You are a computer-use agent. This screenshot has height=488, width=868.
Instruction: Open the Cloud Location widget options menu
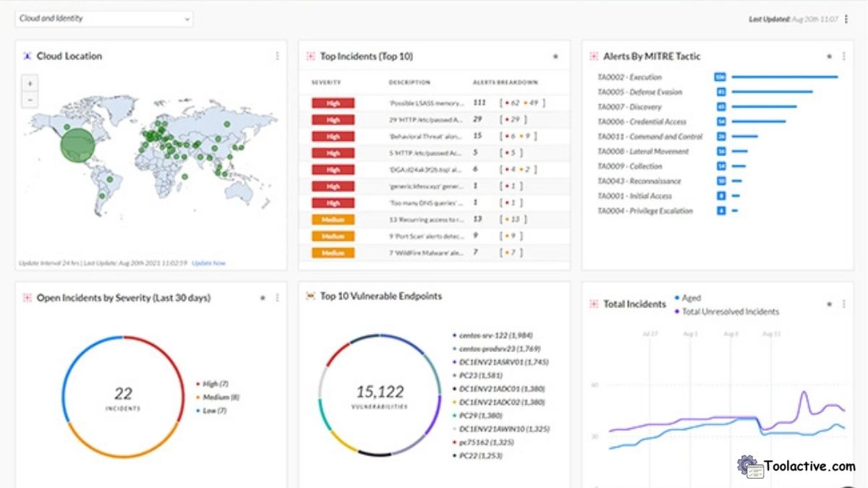click(x=276, y=56)
